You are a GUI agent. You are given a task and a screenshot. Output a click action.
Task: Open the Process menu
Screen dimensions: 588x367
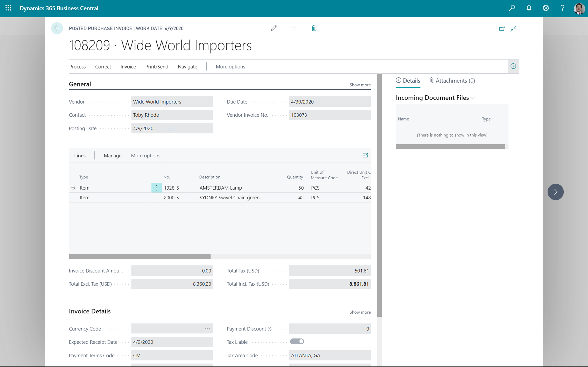[x=77, y=66]
